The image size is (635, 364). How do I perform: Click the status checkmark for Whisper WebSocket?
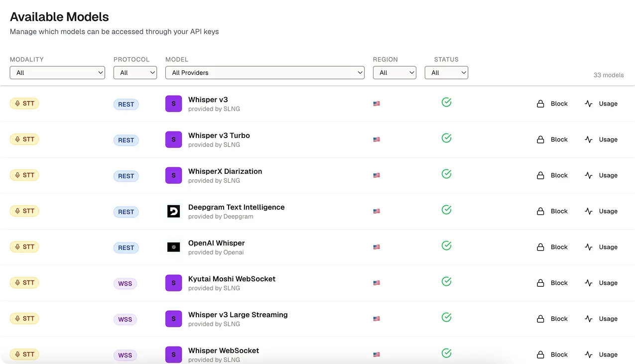(446, 353)
